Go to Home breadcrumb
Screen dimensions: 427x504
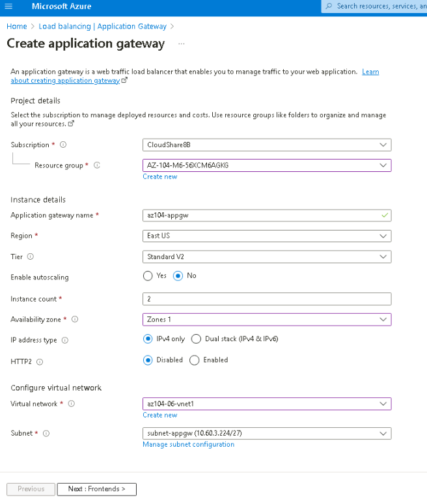click(17, 26)
